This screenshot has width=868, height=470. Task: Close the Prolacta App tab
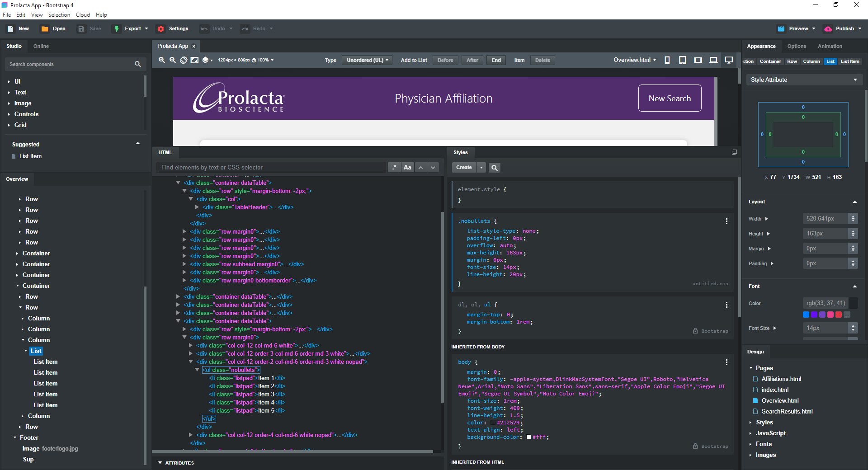point(194,47)
